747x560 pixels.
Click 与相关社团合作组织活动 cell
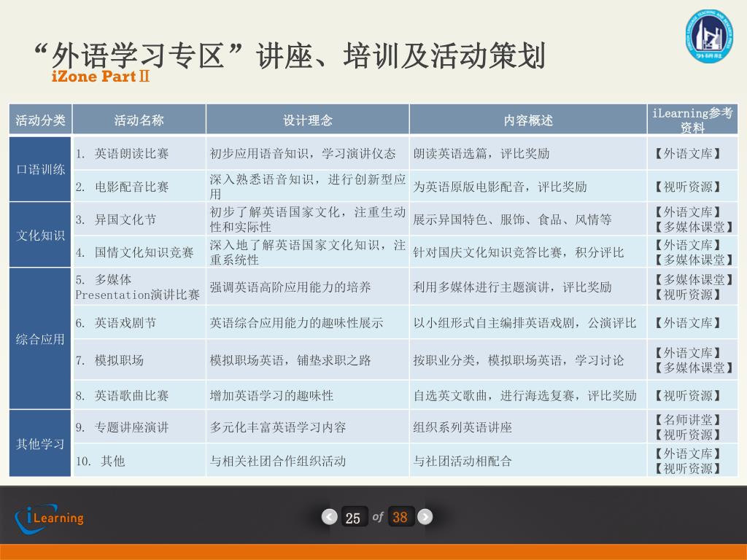(x=308, y=461)
